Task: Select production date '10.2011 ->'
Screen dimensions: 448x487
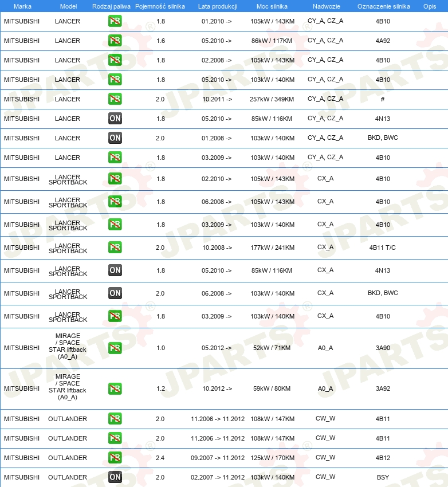Action: [x=217, y=99]
